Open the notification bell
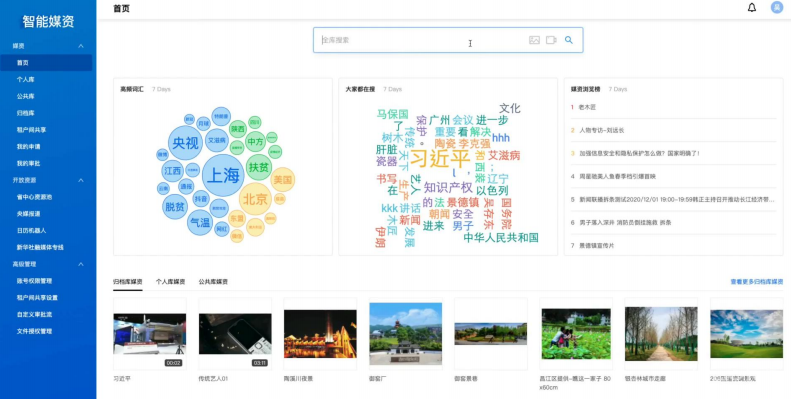The width and height of the screenshot is (791, 399). click(752, 8)
